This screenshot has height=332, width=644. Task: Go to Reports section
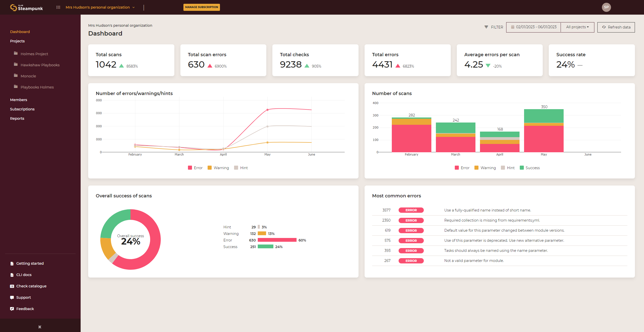tap(17, 118)
